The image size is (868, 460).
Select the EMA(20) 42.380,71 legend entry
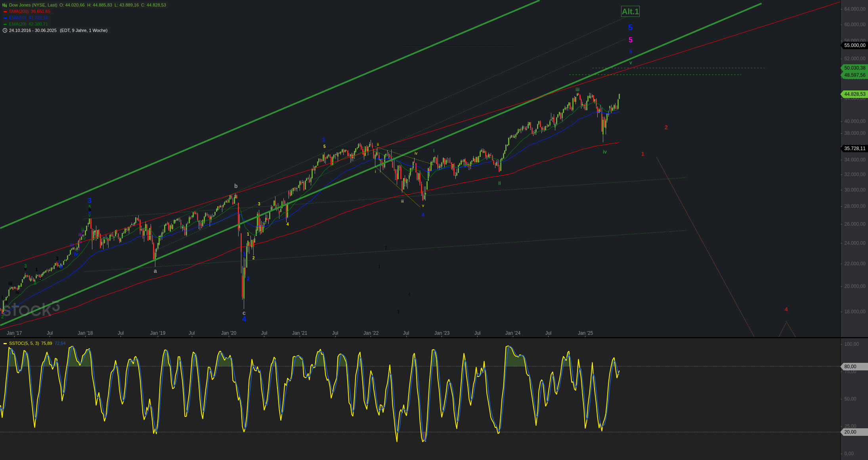pyautogui.click(x=29, y=24)
